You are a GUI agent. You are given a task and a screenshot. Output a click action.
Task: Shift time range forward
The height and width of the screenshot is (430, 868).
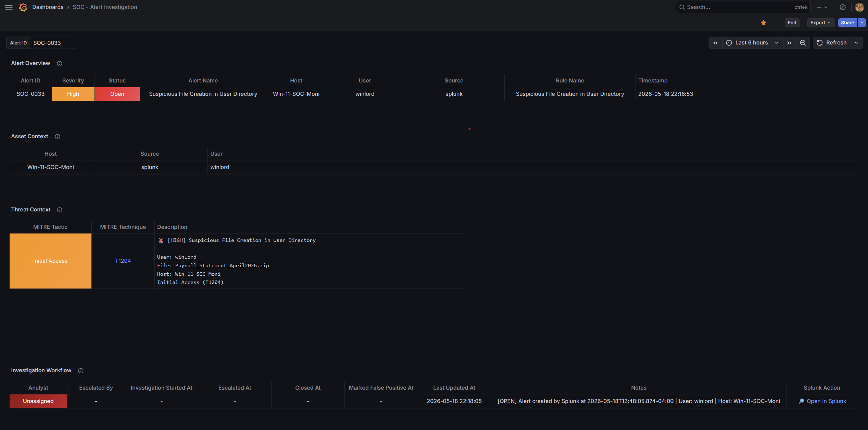789,43
